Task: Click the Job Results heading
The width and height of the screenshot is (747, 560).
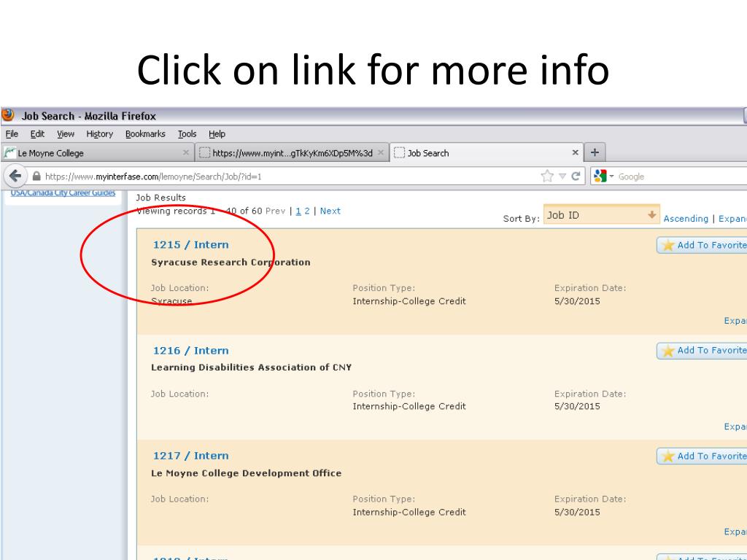Action: point(161,198)
